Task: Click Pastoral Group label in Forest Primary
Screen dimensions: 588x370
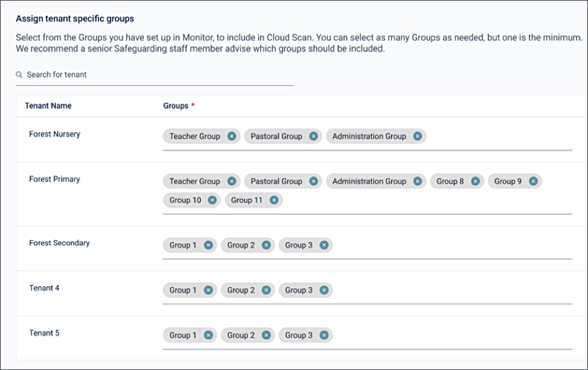Action: pyautogui.click(x=276, y=181)
